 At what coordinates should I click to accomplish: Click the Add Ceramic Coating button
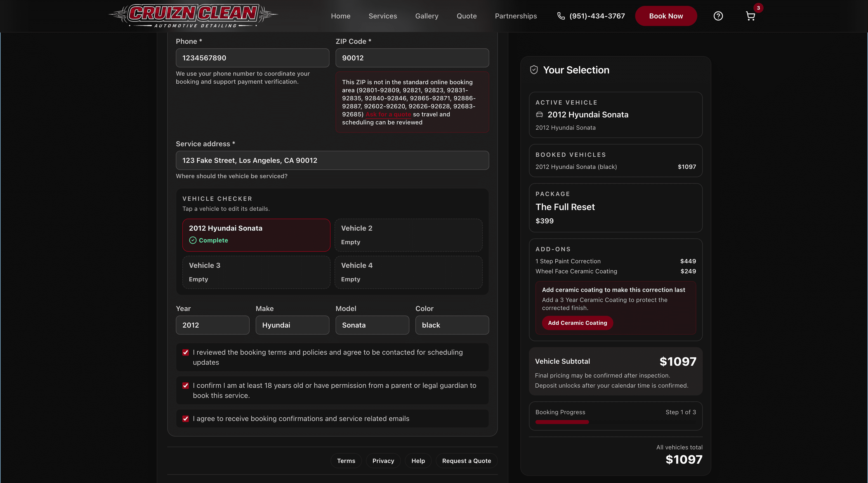(577, 323)
